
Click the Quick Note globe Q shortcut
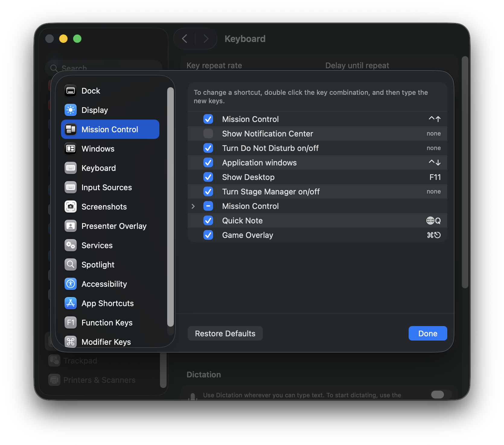pos(433,221)
